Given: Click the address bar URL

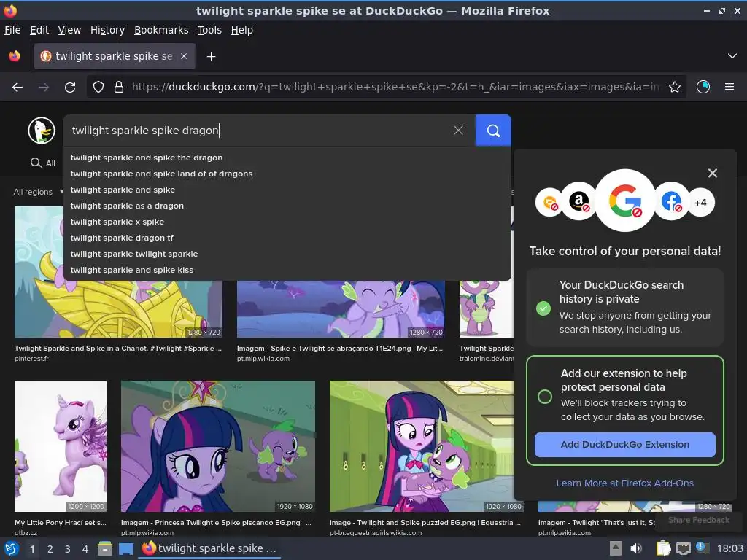Looking at the screenshot, I should 395,87.
